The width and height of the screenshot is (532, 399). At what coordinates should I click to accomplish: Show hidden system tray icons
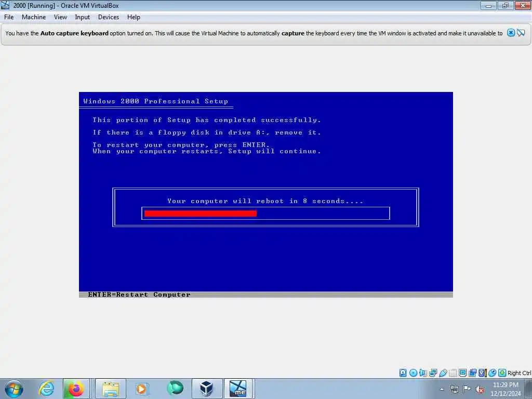click(x=442, y=389)
